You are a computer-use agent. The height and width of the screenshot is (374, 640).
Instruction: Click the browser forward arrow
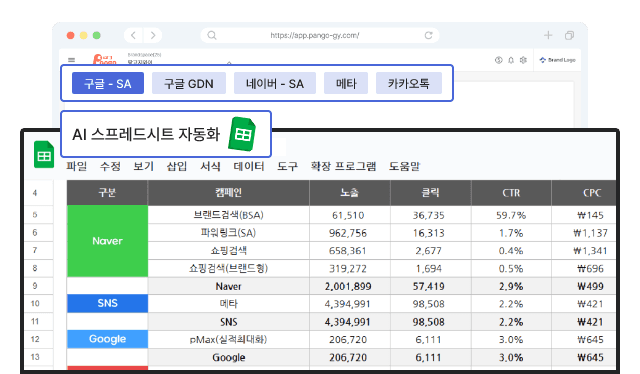point(153,36)
